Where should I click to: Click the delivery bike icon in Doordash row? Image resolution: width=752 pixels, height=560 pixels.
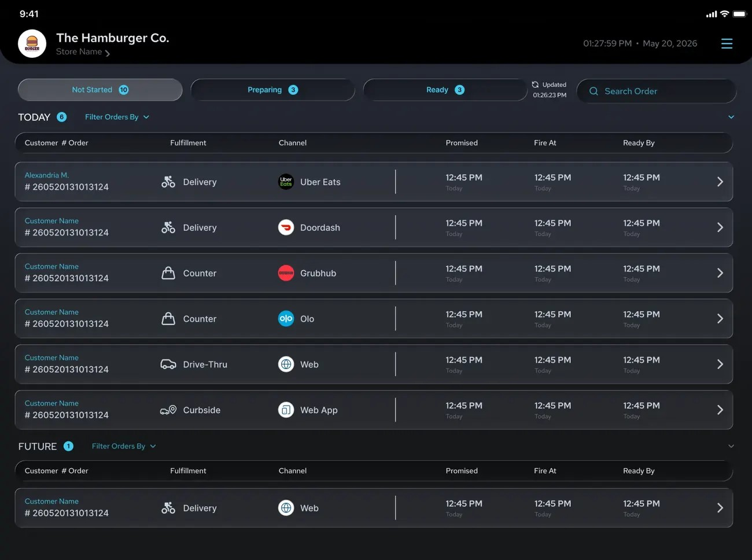point(168,227)
